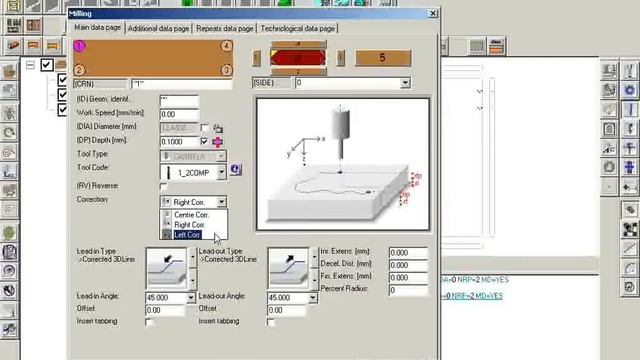Toggle the top tree root checkbox in background

pyautogui.click(x=47, y=64)
